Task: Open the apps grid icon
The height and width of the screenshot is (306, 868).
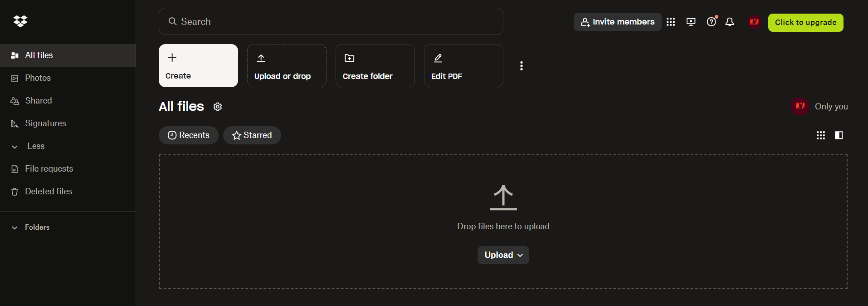Action: (671, 22)
